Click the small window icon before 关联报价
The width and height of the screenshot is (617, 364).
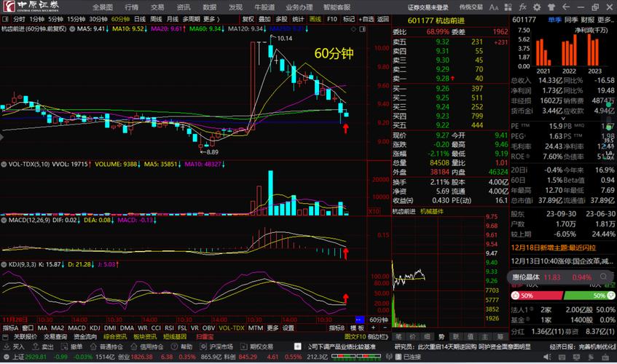[6, 337]
